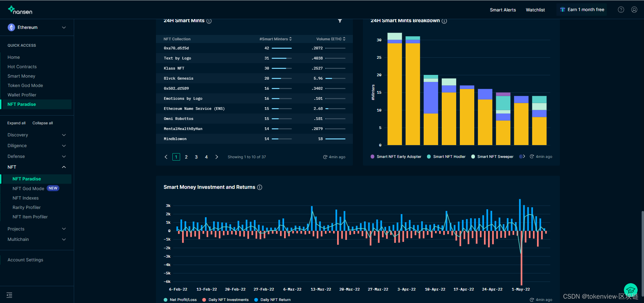
Task: Open info icon for Smart Mints Breakdown
Action: [x=444, y=21]
